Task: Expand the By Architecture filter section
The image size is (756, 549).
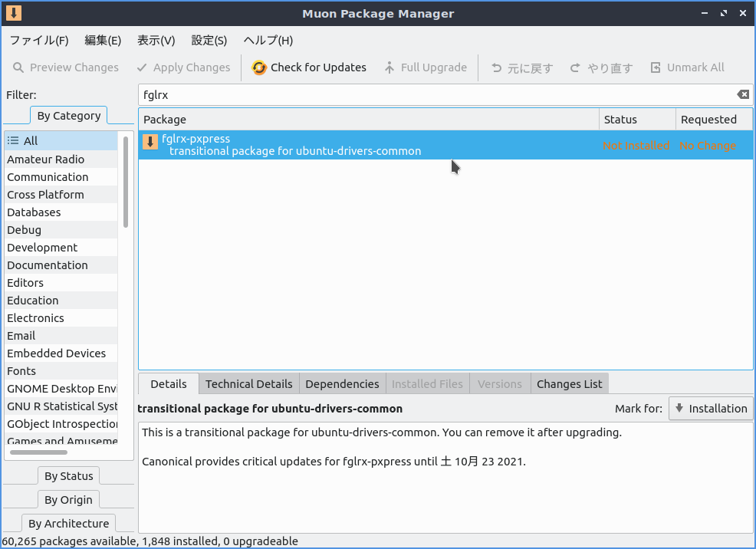Action: [x=68, y=524]
